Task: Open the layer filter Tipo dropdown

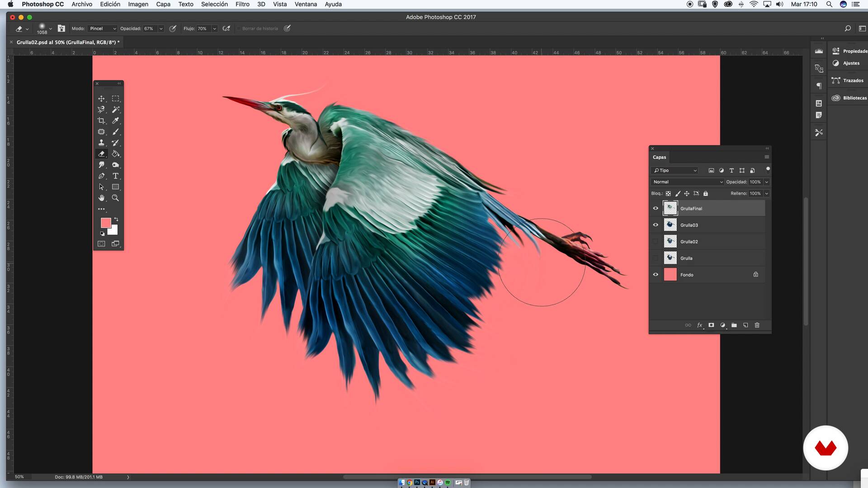Action: click(675, 170)
